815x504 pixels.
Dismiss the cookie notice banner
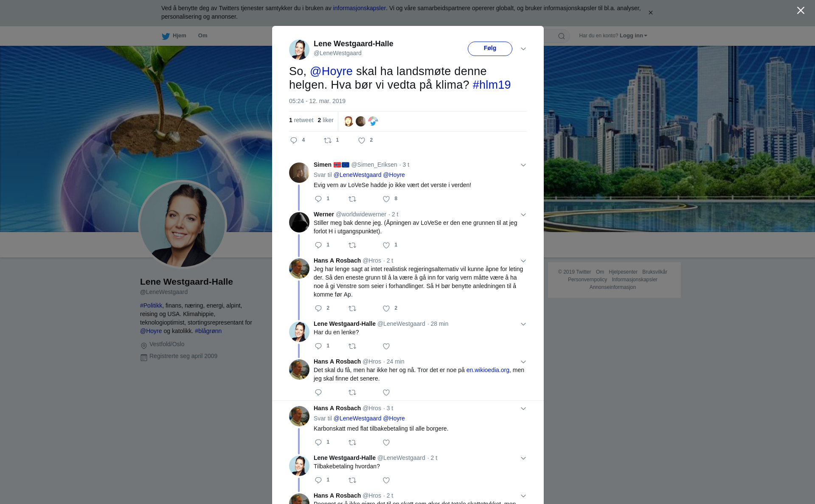pos(650,13)
